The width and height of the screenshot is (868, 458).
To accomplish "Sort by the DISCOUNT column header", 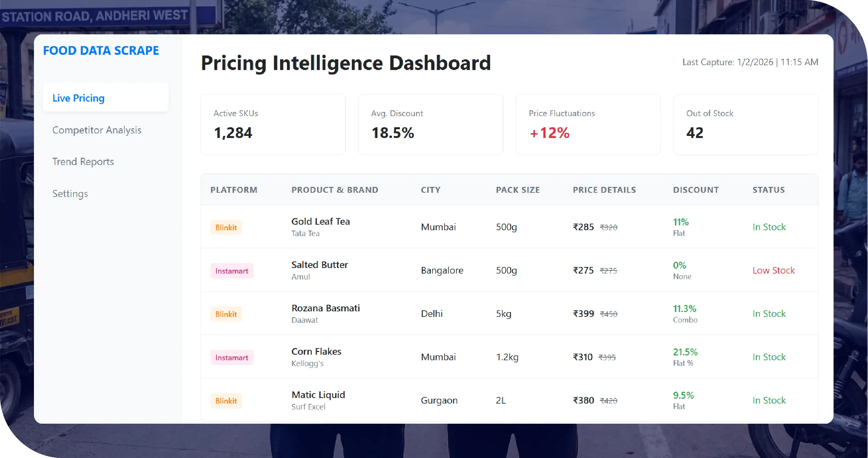I will point(696,190).
